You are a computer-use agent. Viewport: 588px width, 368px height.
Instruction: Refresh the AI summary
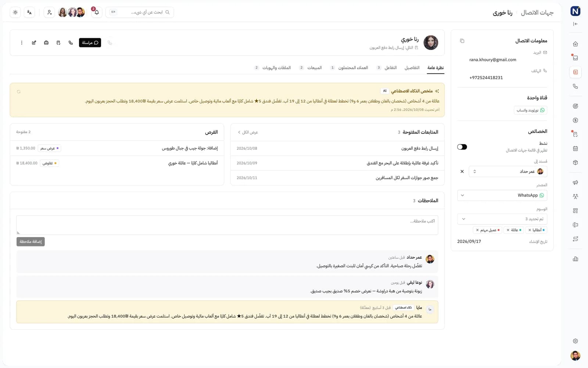pos(19,92)
